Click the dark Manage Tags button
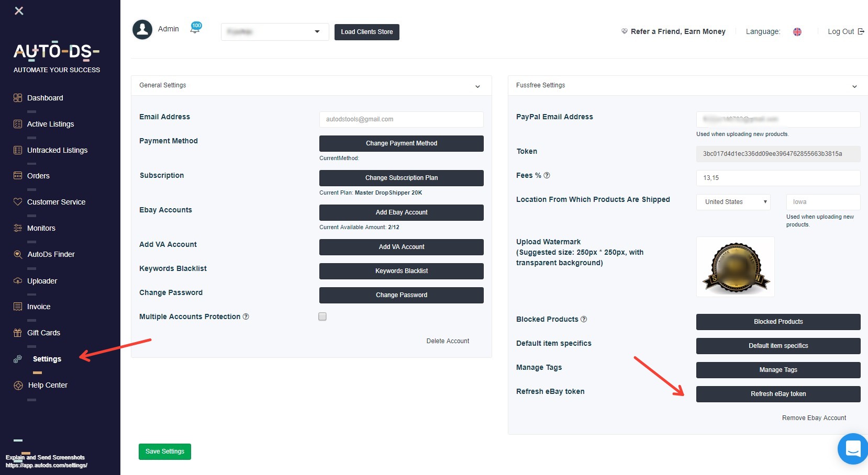The height and width of the screenshot is (475, 868). [778, 370]
